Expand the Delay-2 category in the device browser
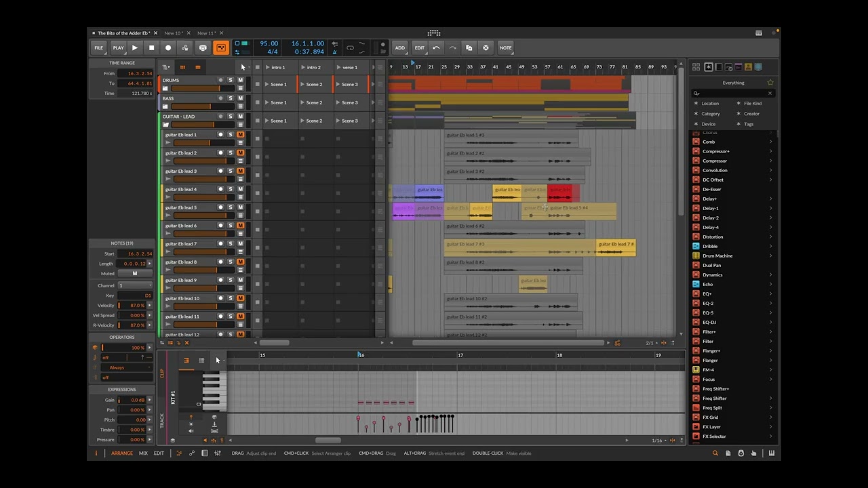The height and width of the screenshot is (488, 868). pos(770,218)
